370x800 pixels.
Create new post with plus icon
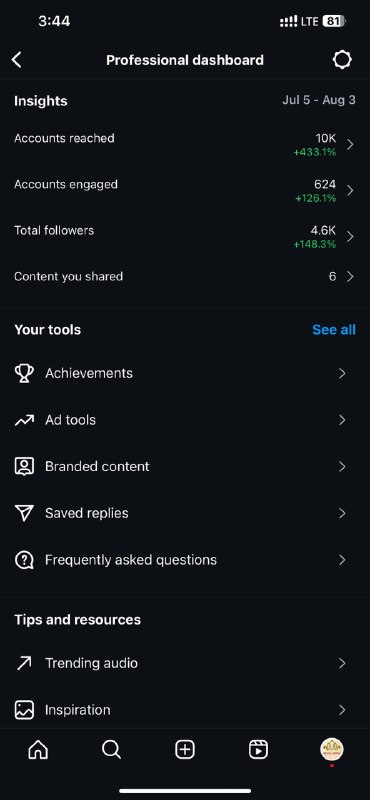coord(185,749)
